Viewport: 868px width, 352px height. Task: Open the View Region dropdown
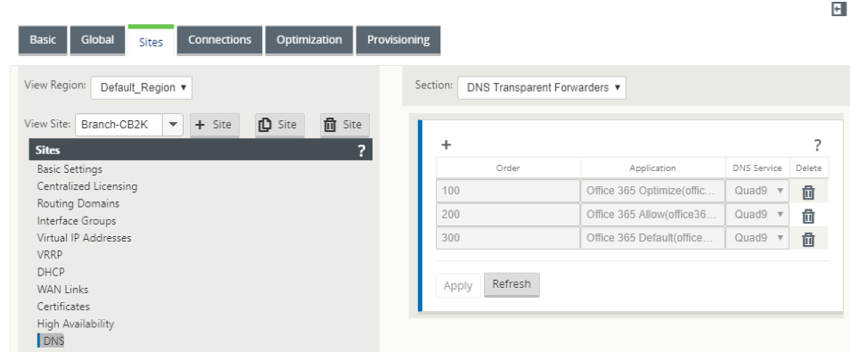click(x=142, y=87)
